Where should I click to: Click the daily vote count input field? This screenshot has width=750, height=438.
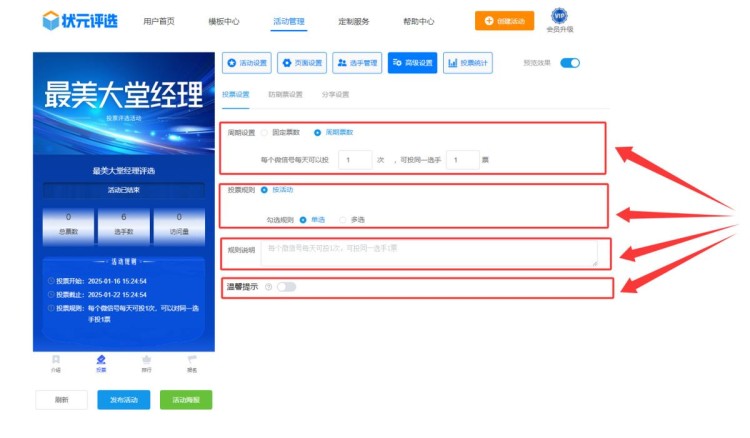pos(355,159)
